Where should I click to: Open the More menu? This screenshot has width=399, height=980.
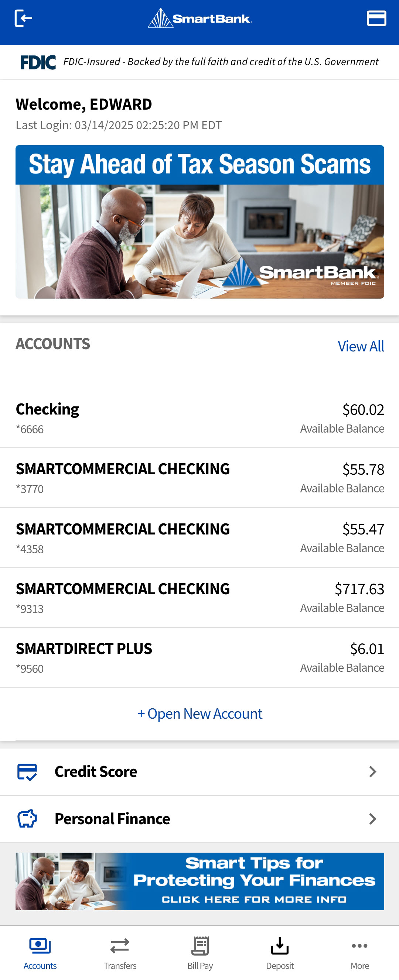click(x=360, y=953)
